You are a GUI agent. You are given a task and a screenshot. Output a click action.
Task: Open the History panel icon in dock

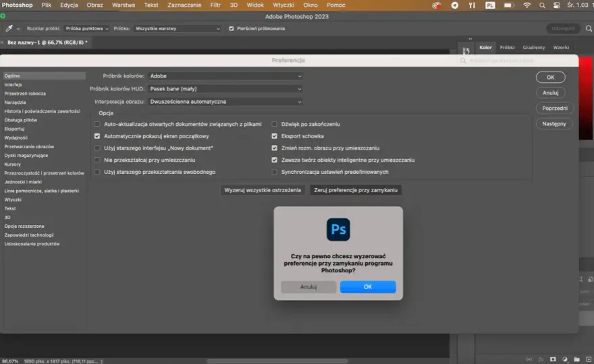click(x=466, y=51)
